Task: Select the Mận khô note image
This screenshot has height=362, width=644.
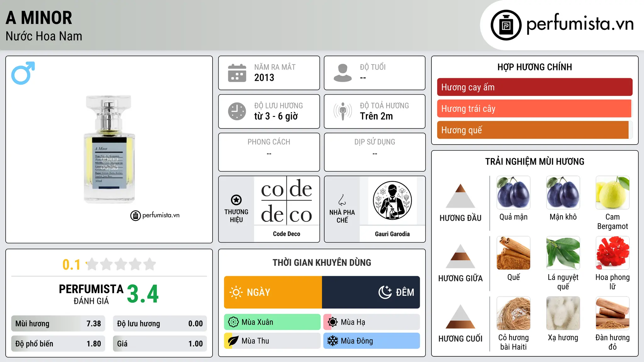Action: click(563, 193)
